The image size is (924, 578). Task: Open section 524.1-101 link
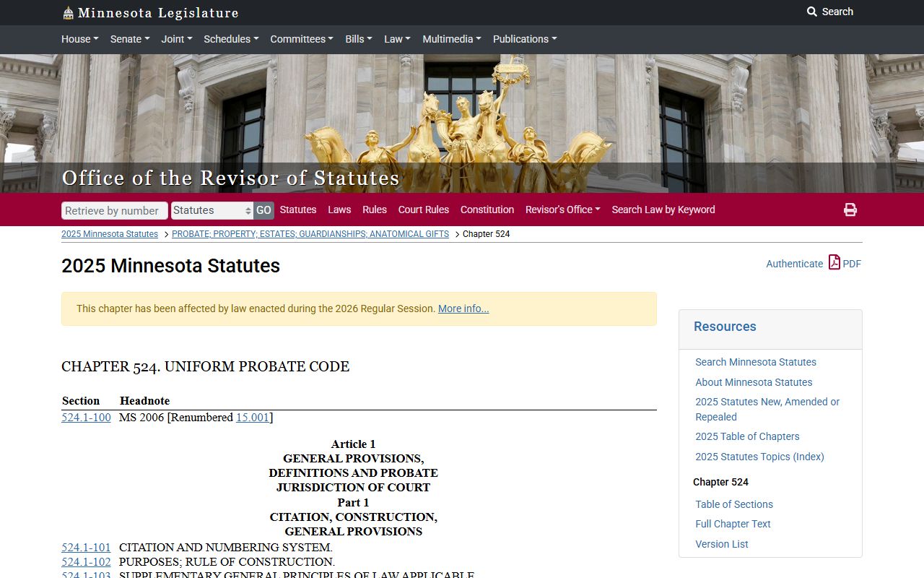[x=86, y=547]
